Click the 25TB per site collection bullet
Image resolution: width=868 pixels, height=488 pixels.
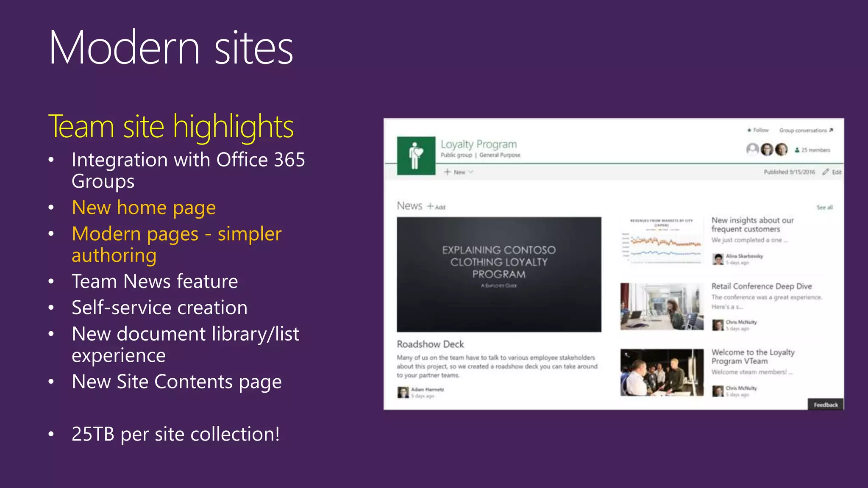click(175, 434)
